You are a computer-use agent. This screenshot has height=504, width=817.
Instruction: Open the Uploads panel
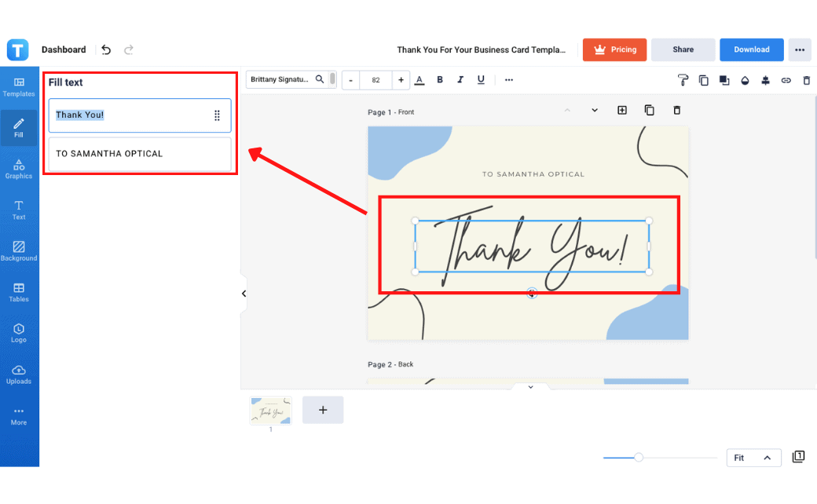point(19,374)
